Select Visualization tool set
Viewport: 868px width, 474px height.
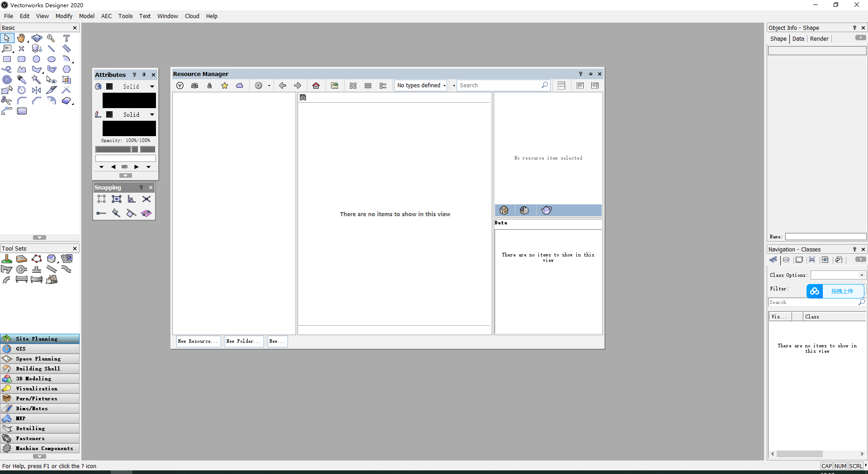point(40,389)
